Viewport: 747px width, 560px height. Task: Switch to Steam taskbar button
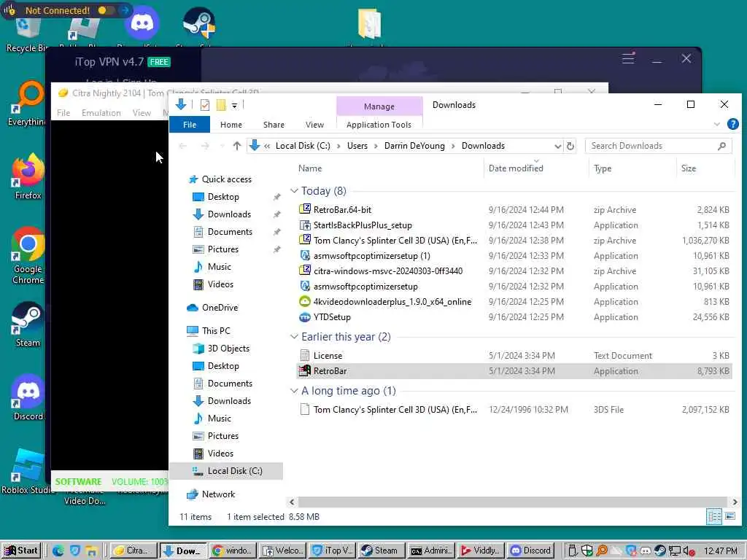[x=379, y=551]
